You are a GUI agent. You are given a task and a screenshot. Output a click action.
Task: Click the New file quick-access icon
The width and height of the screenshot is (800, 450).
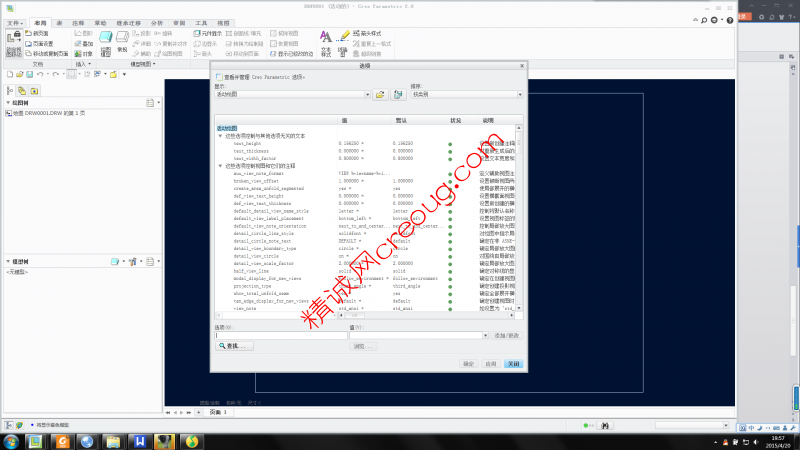click(x=10, y=74)
